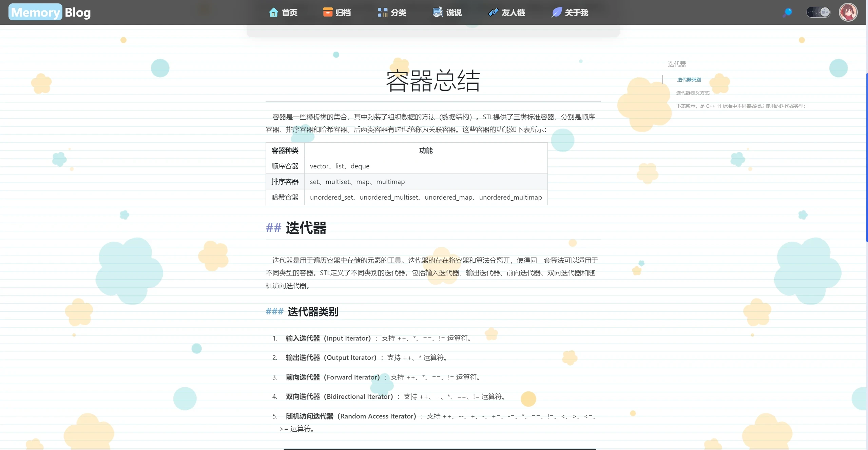Click the 输入迭代器 (Input Iterator) list item

pyautogui.click(x=379, y=338)
